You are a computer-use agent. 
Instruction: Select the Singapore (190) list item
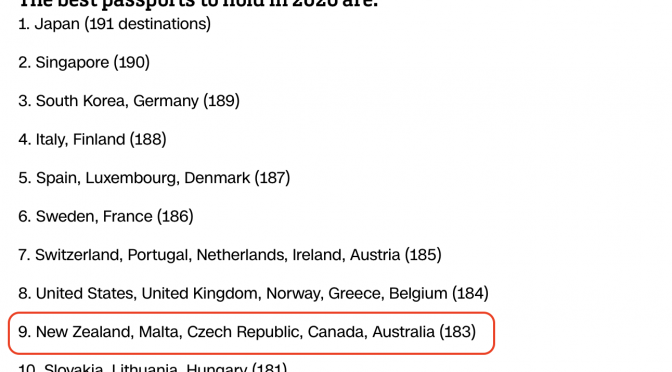point(84,63)
